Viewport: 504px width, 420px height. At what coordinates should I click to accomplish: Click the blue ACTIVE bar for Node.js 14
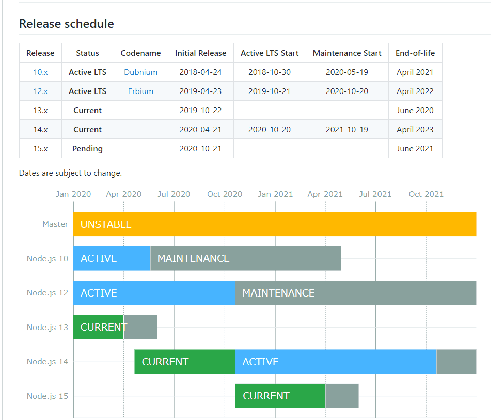point(335,362)
